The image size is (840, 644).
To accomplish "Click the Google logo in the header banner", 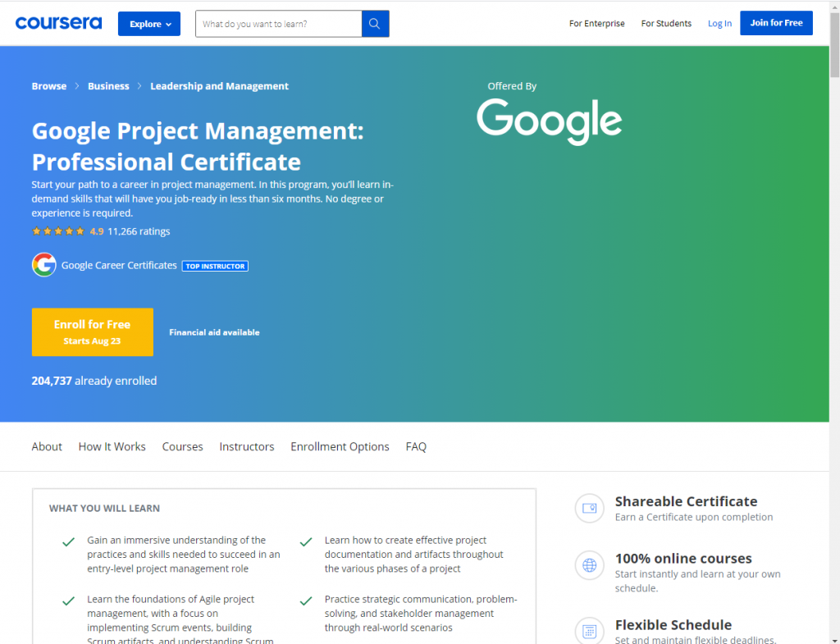I will pos(549,121).
